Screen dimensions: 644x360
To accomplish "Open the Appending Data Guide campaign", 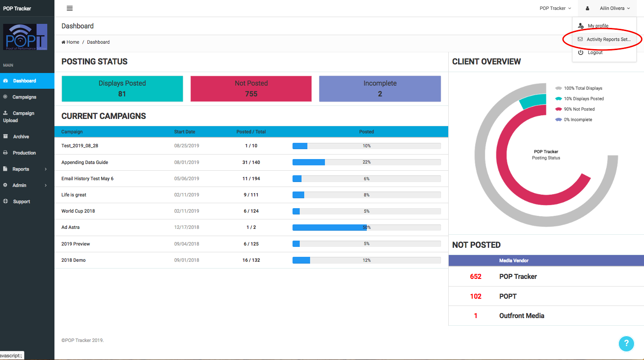I will 85,162.
